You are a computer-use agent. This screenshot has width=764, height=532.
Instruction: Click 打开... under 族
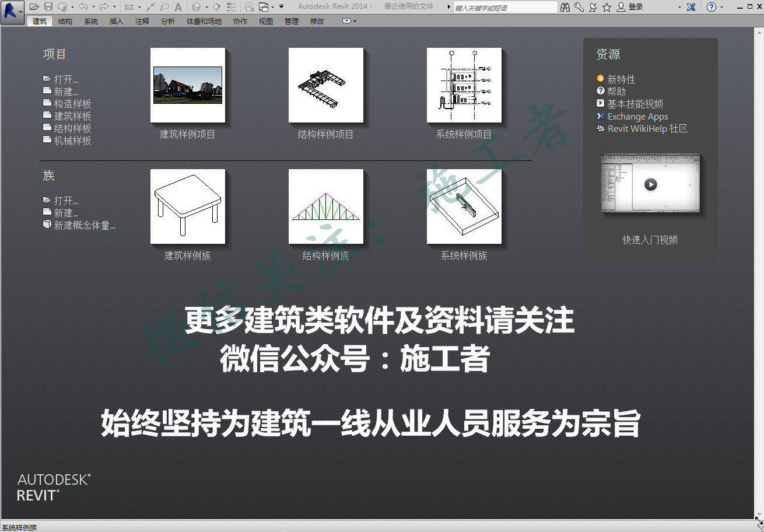(x=61, y=201)
